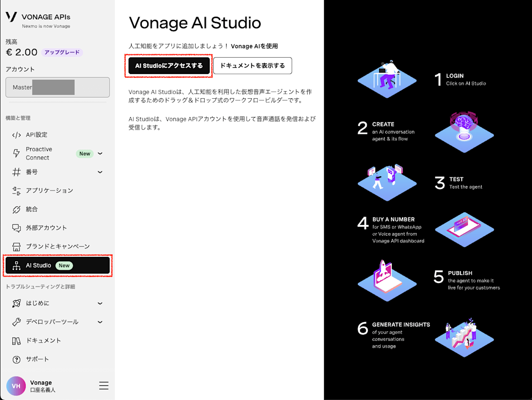Click the 番号 hash icon
This screenshot has width=532, height=400.
(16, 172)
